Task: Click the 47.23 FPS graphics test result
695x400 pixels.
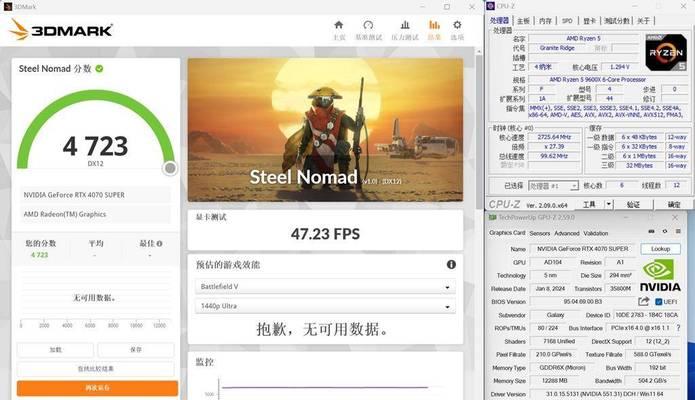Action: click(325, 234)
